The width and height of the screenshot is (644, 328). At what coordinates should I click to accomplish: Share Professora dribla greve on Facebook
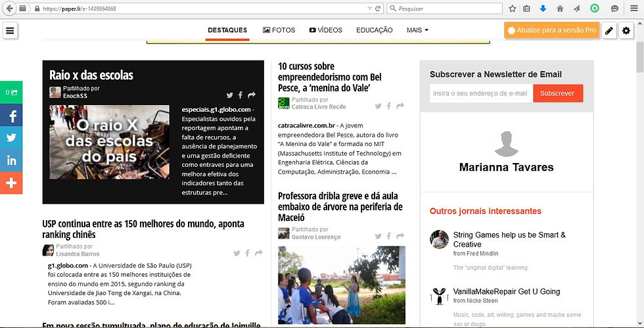point(388,236)
